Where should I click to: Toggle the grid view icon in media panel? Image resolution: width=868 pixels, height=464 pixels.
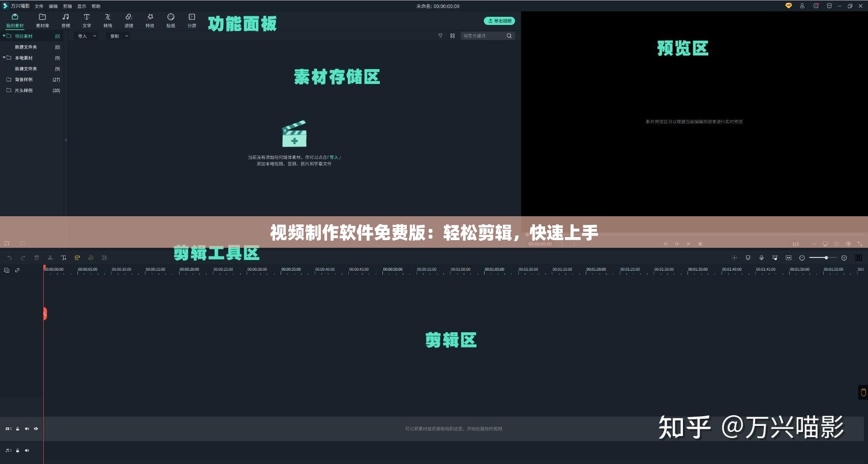[453, 36]
